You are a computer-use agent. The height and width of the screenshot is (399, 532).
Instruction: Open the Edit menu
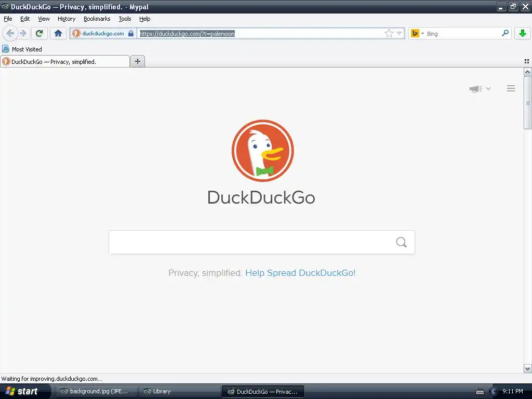(x=25, y=19)
